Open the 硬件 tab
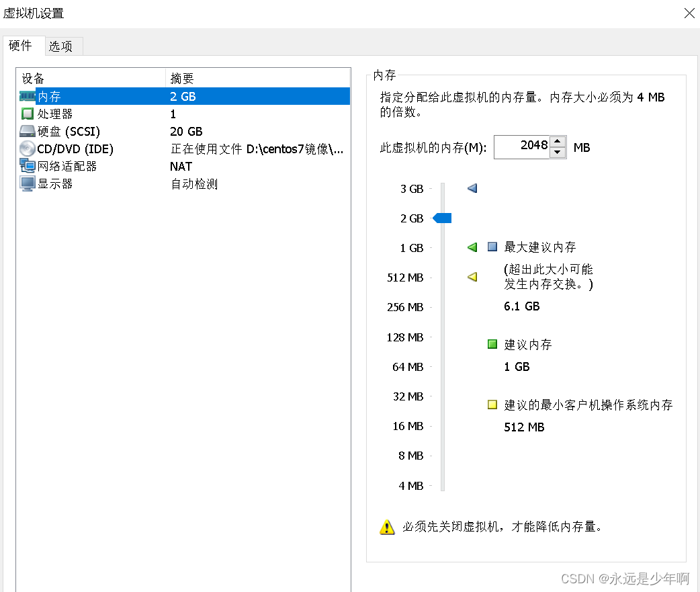The image size is (700, 592). click(x=21, y=46)
